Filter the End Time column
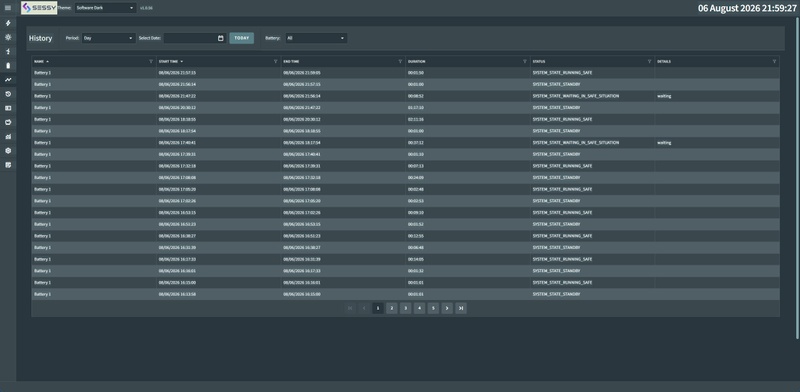Viewport: 800px width, 392px height. pos(400,61)
